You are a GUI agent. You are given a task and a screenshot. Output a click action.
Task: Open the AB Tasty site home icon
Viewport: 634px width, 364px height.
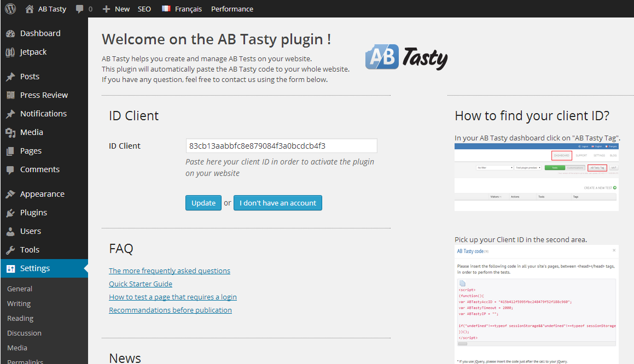coord(30,9)
